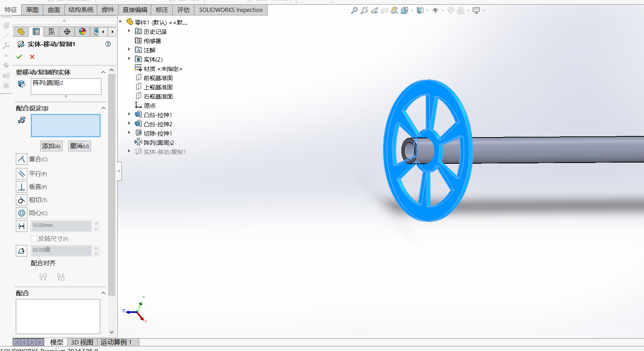Toggle the Distance mate button
The image size is (644, 351).
pyautogui.click(x=22, y=226)
